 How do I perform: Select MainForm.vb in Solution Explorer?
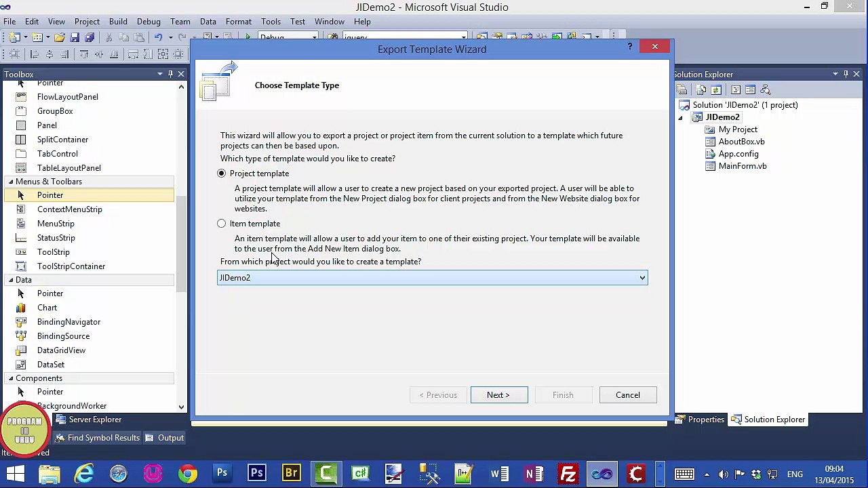[743, 166]
